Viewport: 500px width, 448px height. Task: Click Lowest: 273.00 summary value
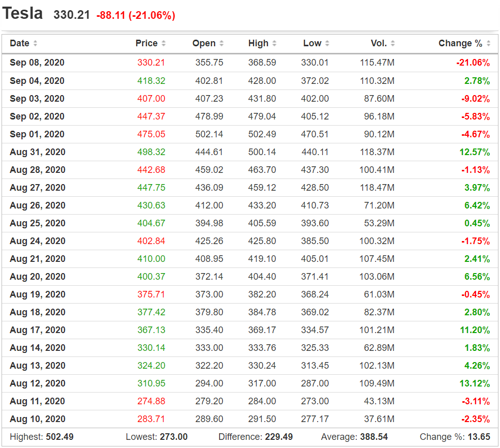pos(157,437)
